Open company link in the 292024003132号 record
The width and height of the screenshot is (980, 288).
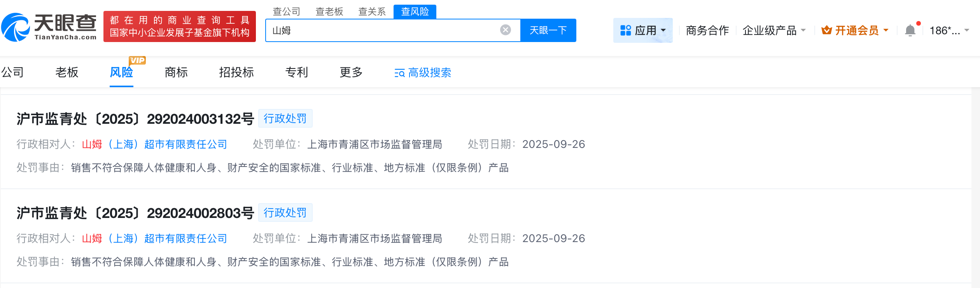tap(154, 144)
